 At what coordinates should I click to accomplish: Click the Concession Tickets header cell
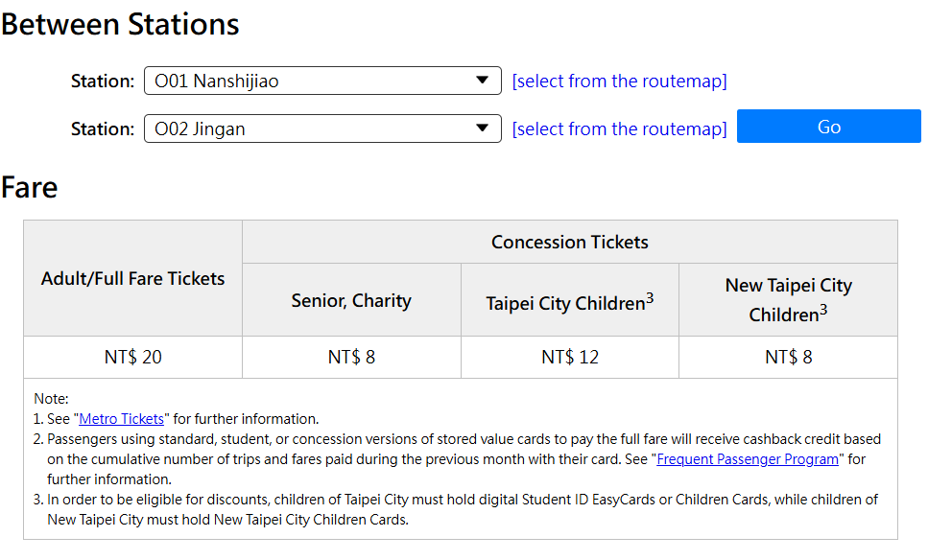(570, 243)
